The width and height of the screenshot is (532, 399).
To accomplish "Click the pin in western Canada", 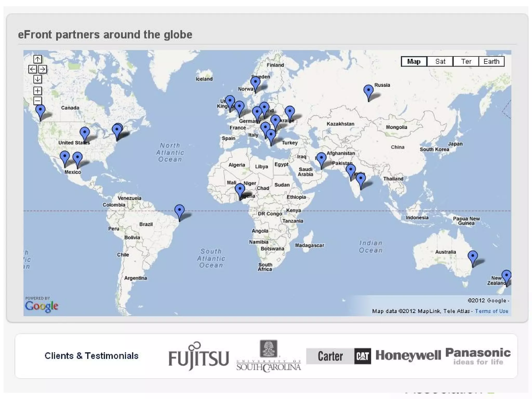I will tap(40, 111).
